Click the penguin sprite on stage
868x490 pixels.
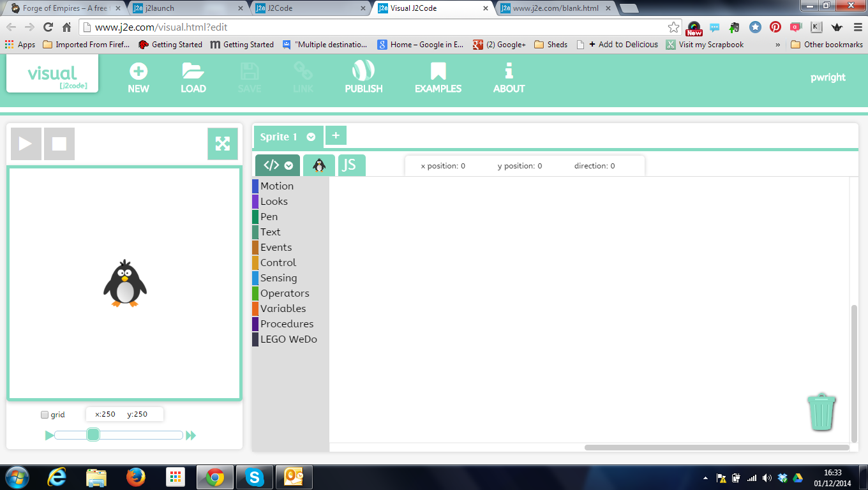(125, 283)
